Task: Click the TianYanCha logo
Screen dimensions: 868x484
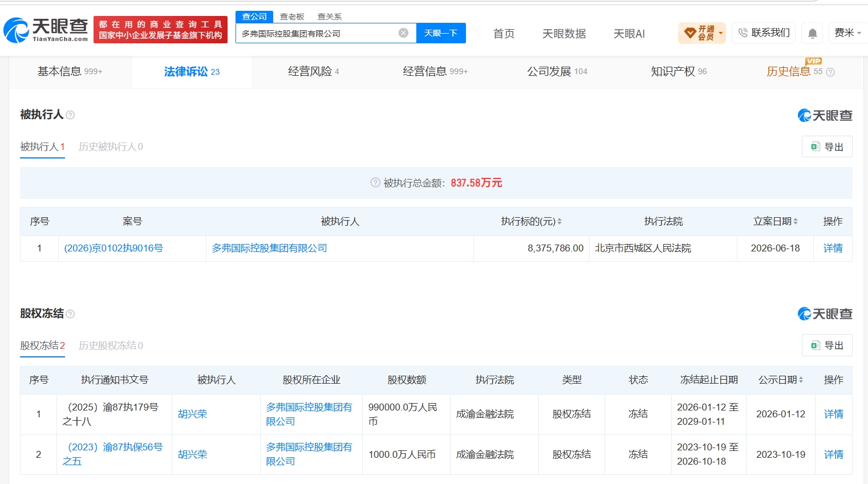Action: coord(46,30)
